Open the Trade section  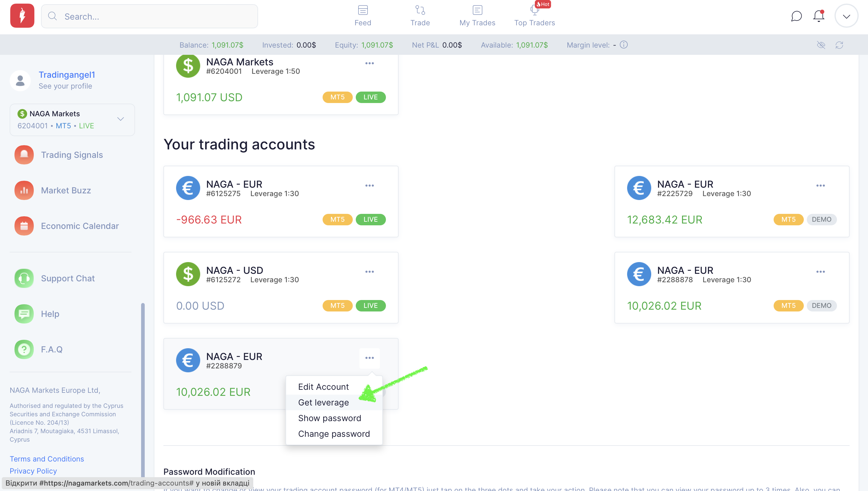click(420, 16)
